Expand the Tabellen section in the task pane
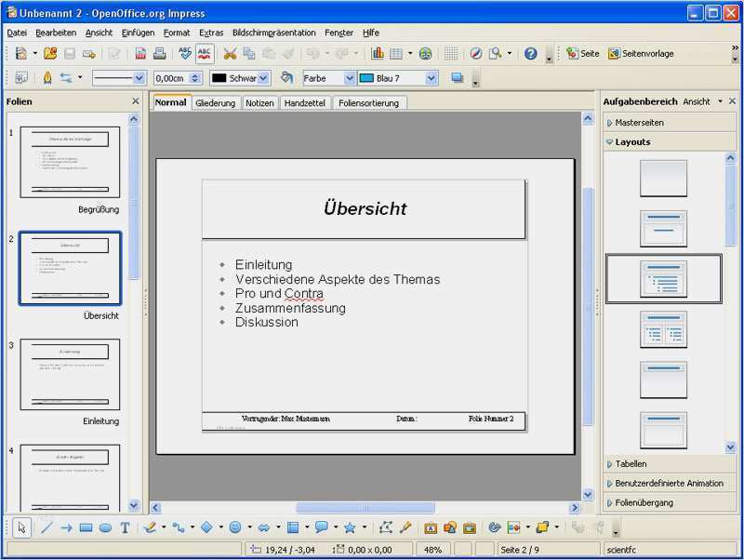Screen dimensions: 744x560 pyautogui.click(x=632, y=463)
